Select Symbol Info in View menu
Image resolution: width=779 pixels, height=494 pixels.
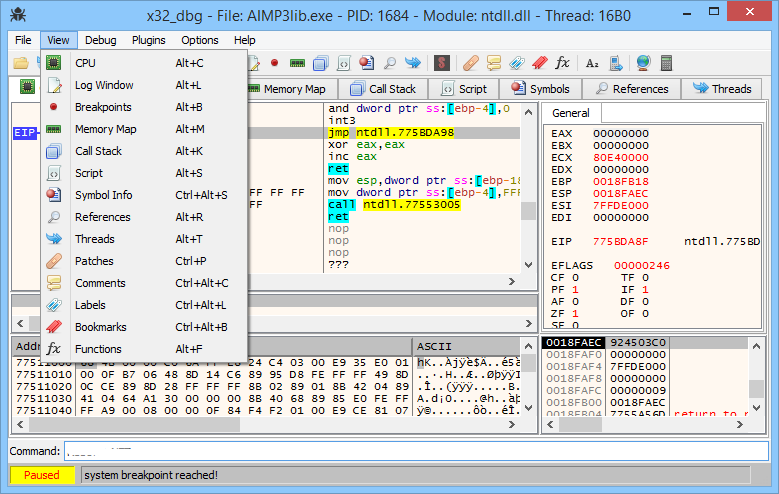(x=144, y=195)
